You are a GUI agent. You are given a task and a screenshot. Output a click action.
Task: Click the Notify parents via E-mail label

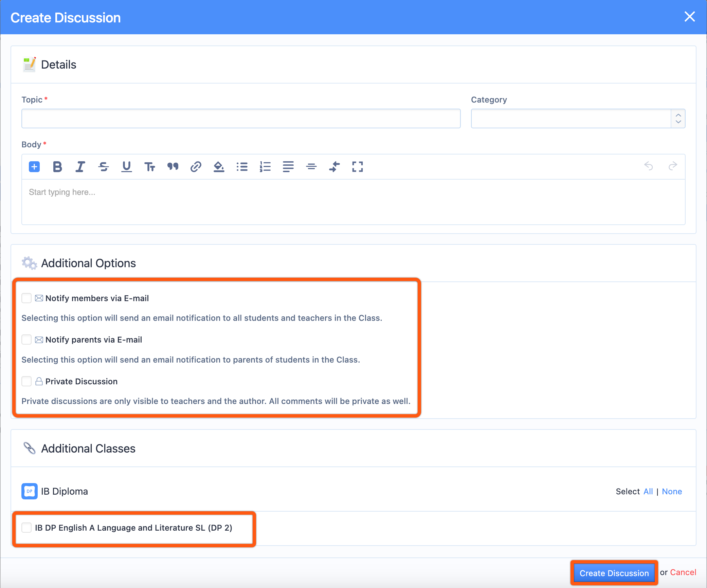click(x=94, y=340)
